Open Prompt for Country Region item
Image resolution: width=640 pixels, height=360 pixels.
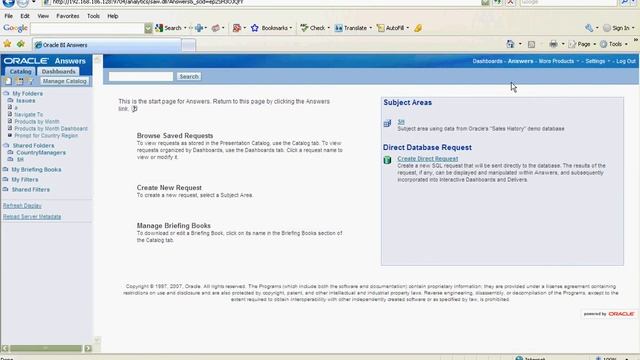click(46, 136)
